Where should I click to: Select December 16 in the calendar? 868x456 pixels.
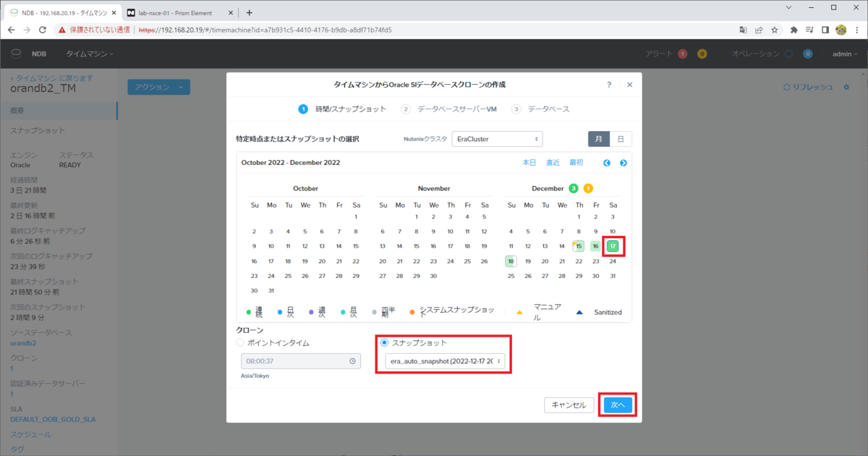(595, 246)
